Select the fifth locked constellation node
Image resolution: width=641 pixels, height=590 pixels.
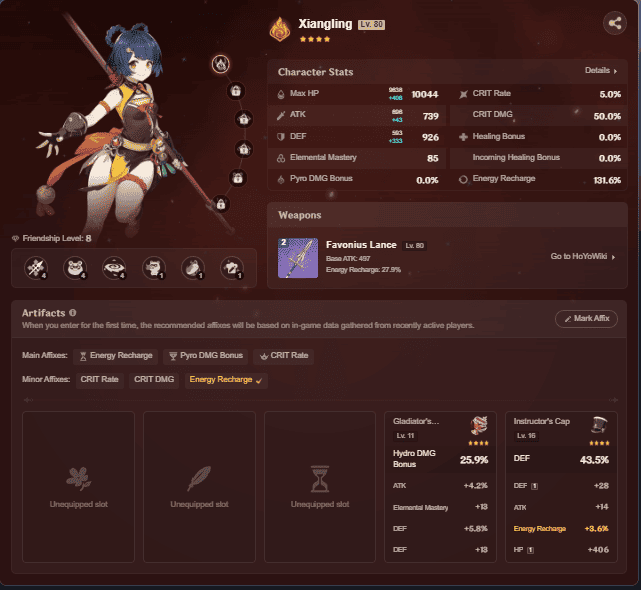pyautogui.click(x=238, y=178)
